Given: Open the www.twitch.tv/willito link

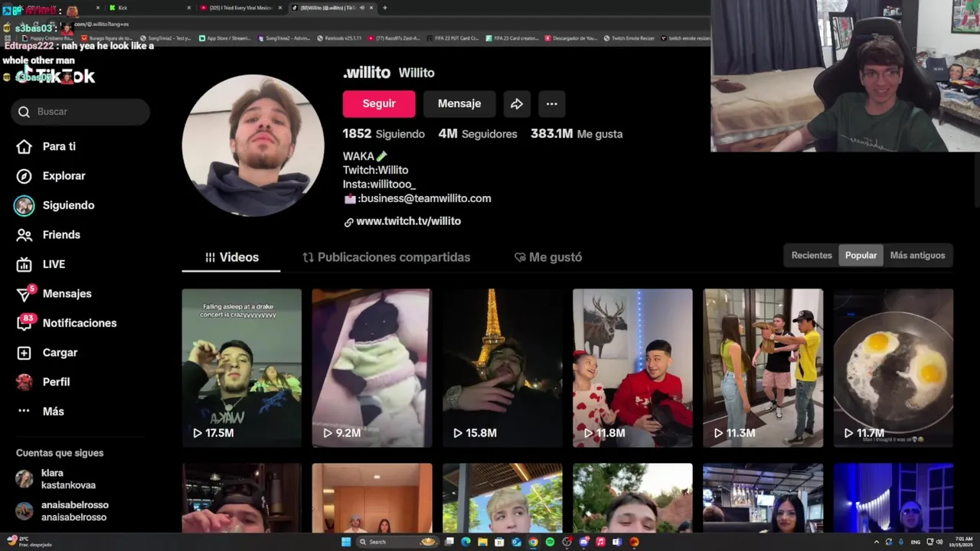Looking at the screenshot, I should point(408,221).
